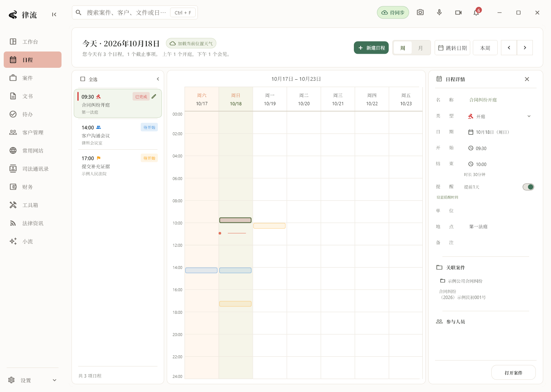Open the video camera tool
Screen dimensions: 551x392
pos(458,13)
